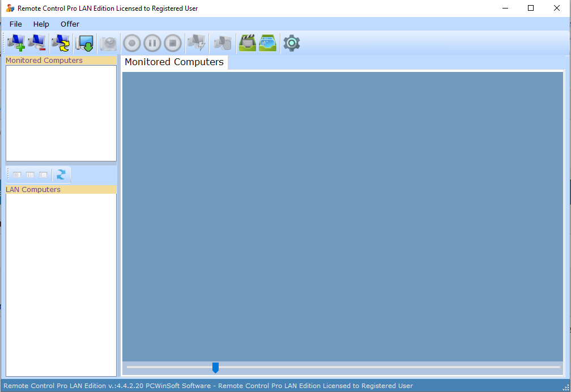This screenshot has width=571, height=392.
Task: Click the stop recording button
Action: point(173,43)
